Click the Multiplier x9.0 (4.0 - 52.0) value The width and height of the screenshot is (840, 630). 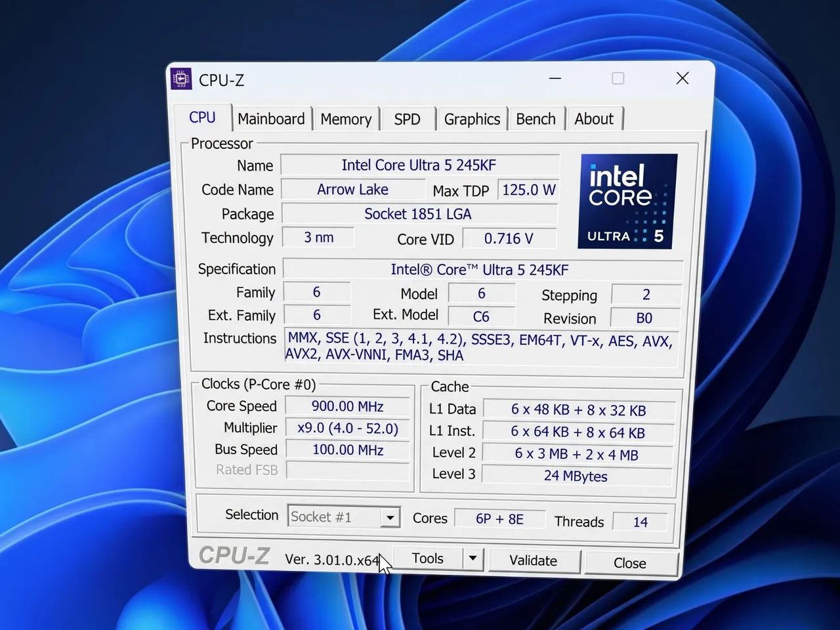(347, 429)
